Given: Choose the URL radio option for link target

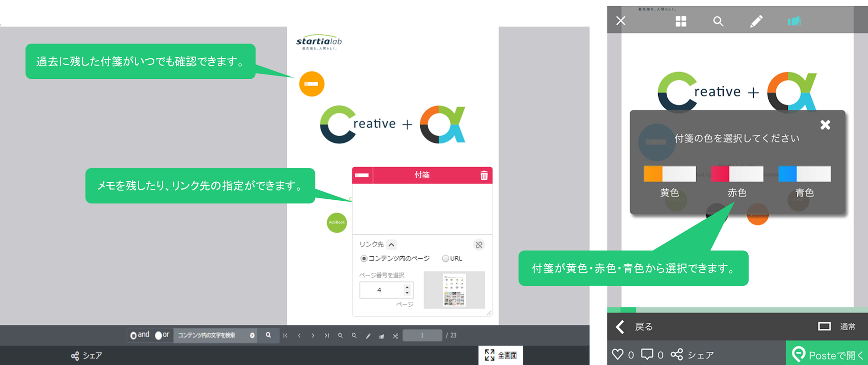Looking at the screenshot, I should point(445,259).
